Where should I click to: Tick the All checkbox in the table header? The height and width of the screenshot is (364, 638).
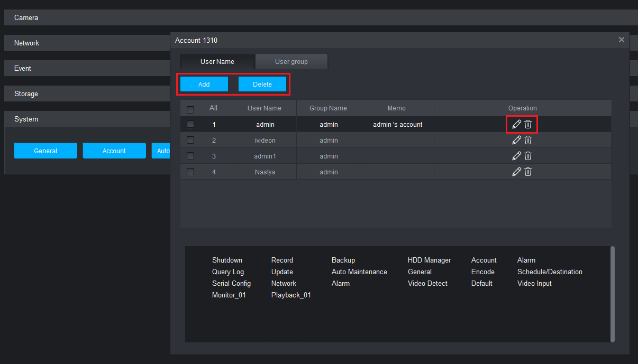(190, 109)
